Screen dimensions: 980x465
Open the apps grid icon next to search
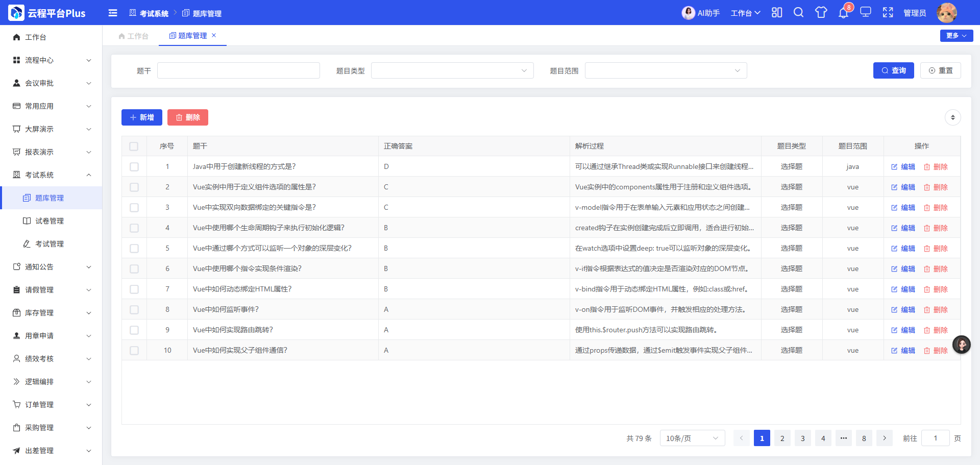[x=776, y=13]
